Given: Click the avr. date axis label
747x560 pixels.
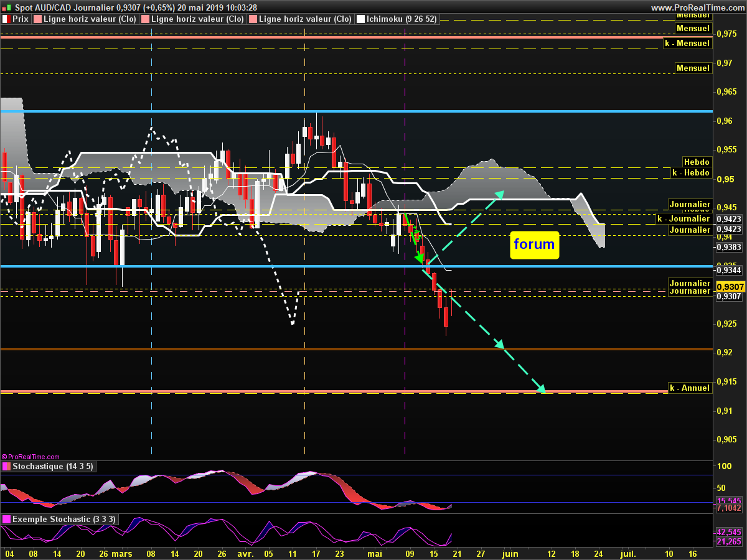Looking at the screenshot, I should tap(245, 553).
